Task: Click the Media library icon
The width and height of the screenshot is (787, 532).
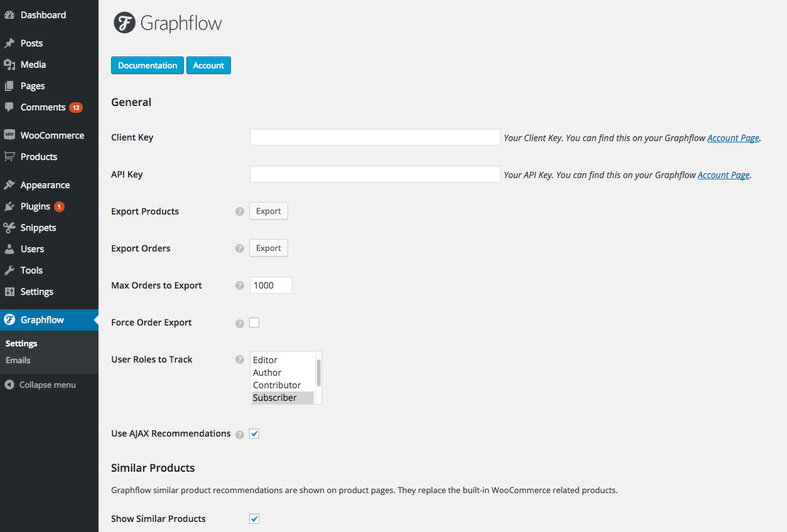Action: coord(9,65)
